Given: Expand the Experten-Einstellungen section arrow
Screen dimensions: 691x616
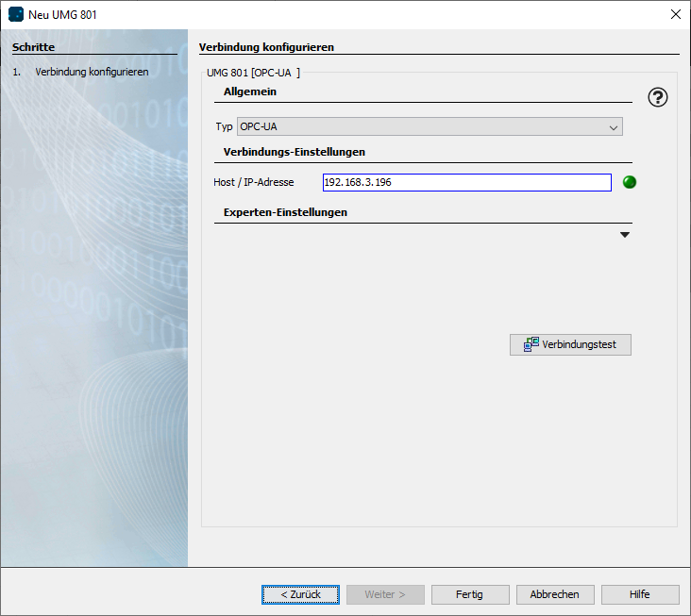Looking at the screenshot, I should pos(625,235).
